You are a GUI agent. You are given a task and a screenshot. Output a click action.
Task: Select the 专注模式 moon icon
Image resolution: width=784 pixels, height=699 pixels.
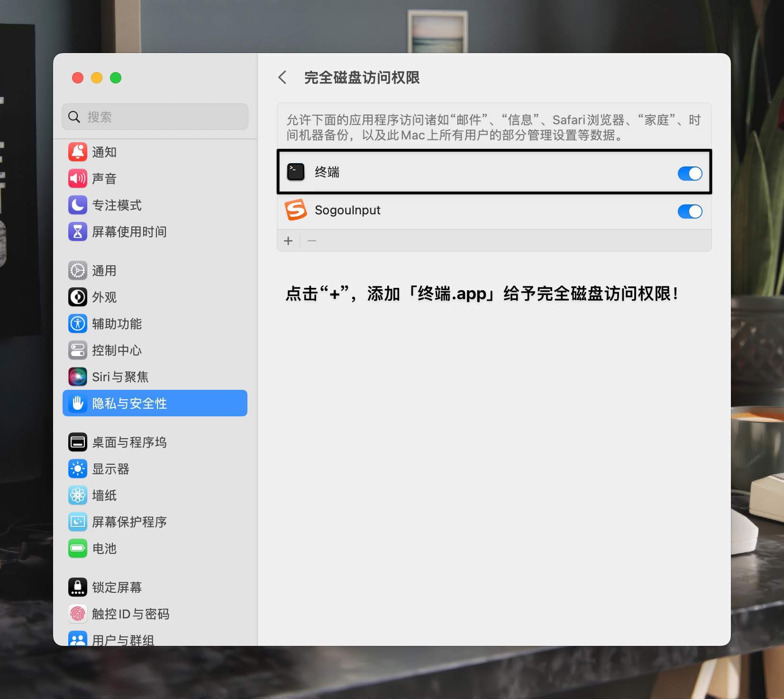click(x=78, y=205)
